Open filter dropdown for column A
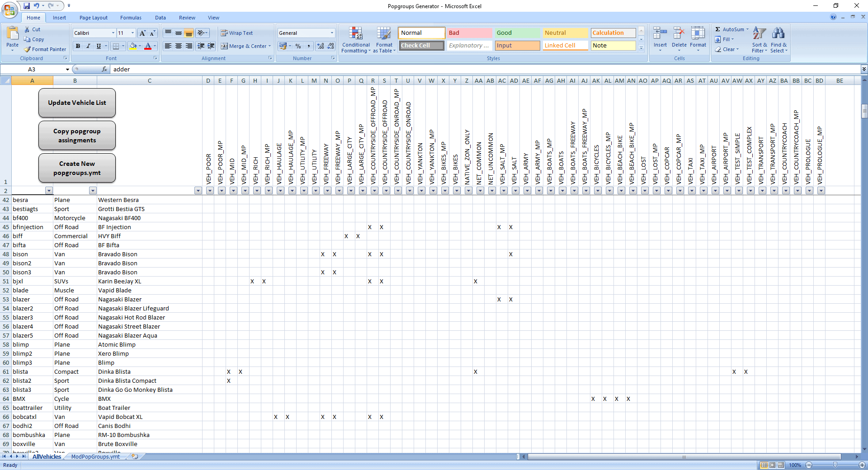The height and width of the screenshot is (470, 868). (49, 191)
